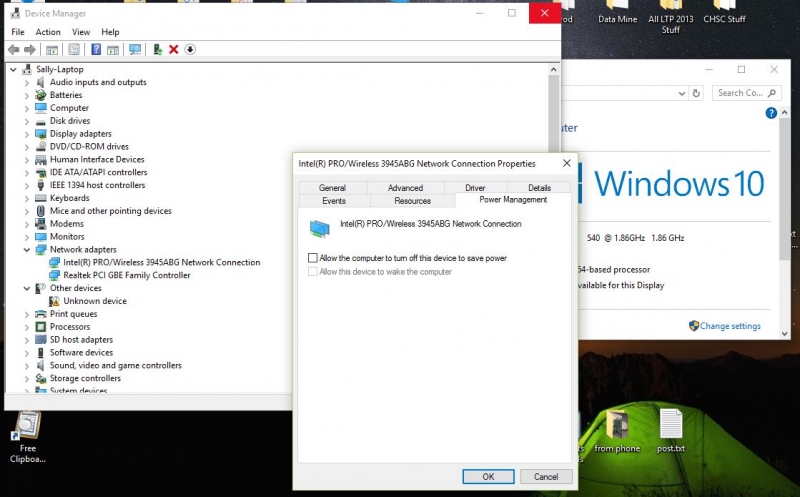Collapse the Network adapters node
The image size is (800, 497).
[x=27, y=250]
